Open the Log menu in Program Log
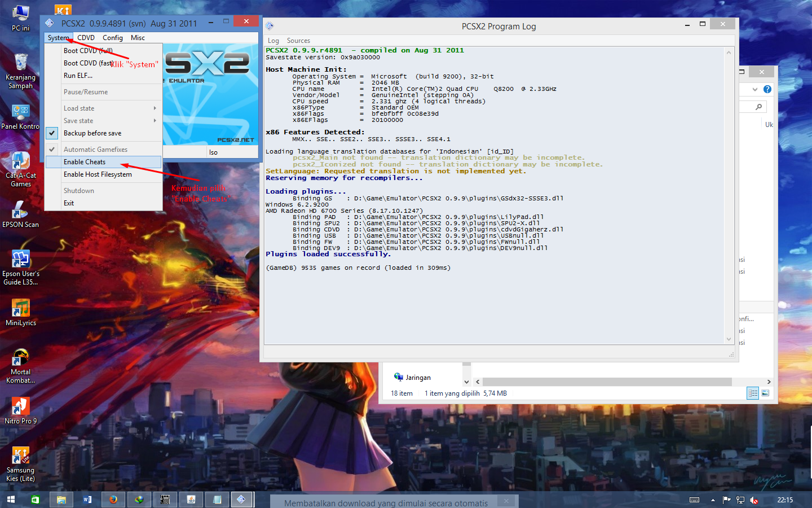 tap(273, 41)
